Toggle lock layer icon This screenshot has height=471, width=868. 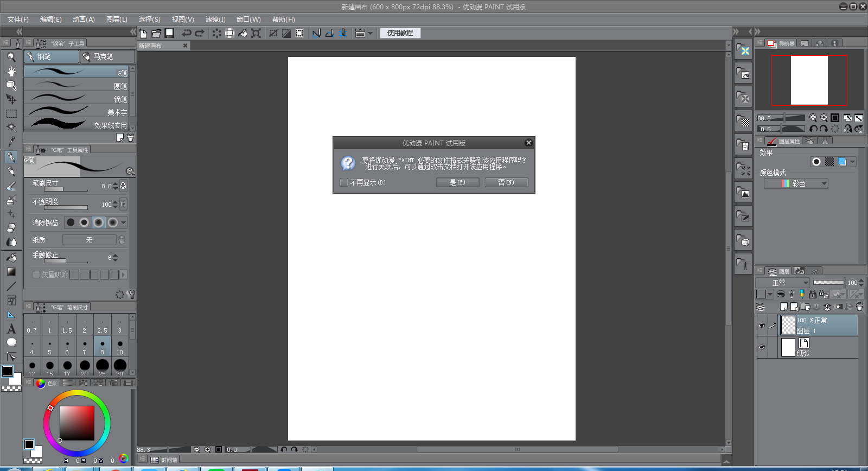[813, 294]
